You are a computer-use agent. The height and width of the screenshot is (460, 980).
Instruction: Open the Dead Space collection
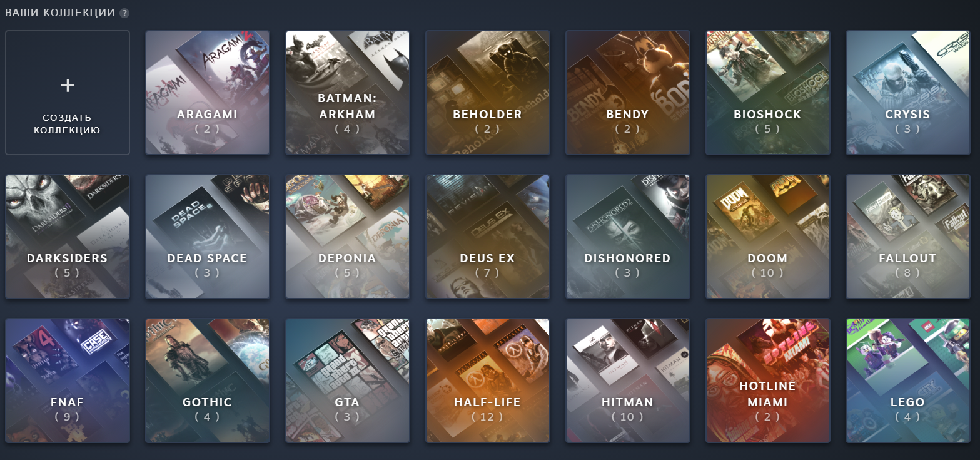click(208, 237)
